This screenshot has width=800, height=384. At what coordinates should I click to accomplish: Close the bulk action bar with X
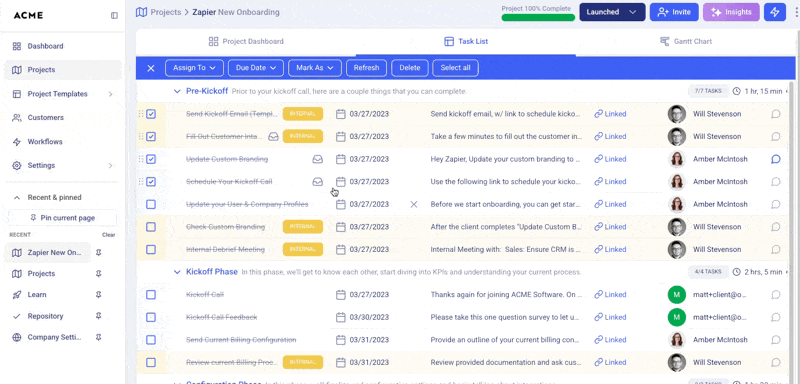point(151,68)
